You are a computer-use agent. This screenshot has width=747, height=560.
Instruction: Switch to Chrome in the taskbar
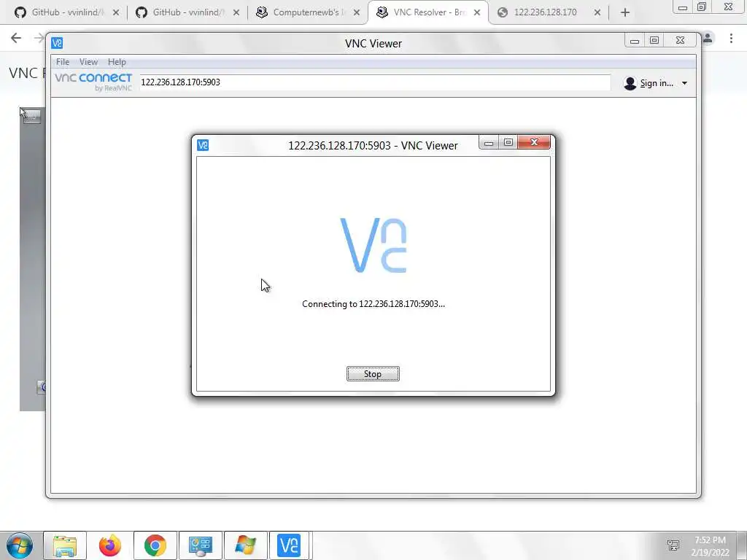(x=155, y=545)
